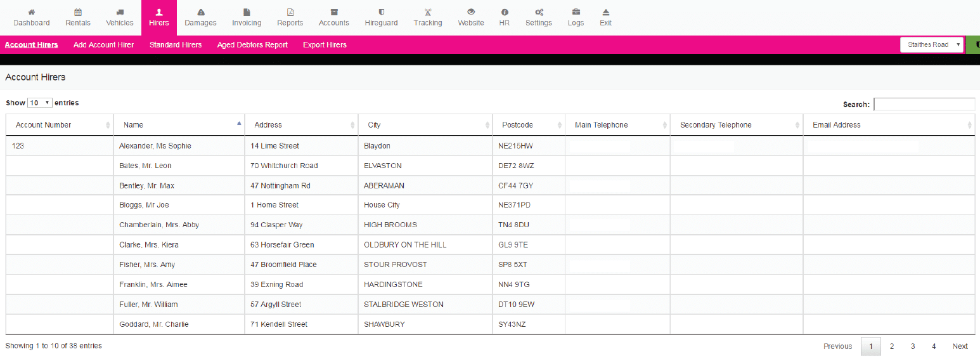Open Settings gears icon
This screenshot has width=980, height=361.
[x=539, y=12]
